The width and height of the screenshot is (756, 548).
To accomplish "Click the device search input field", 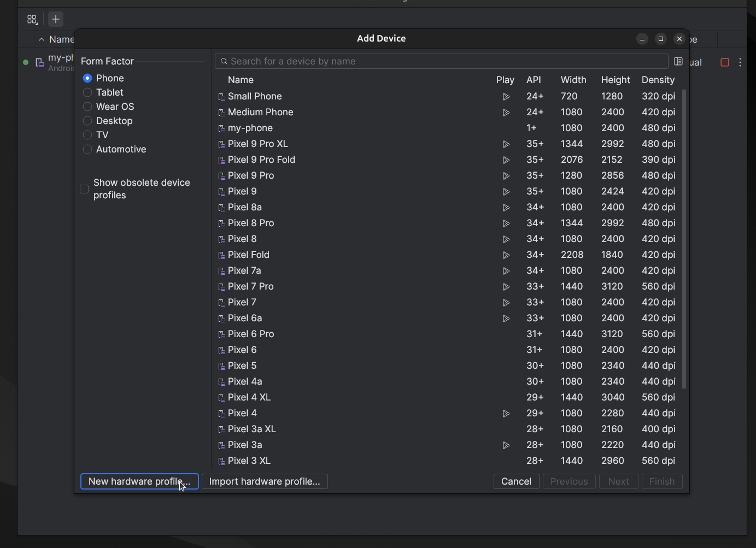I will click(442, 61).
